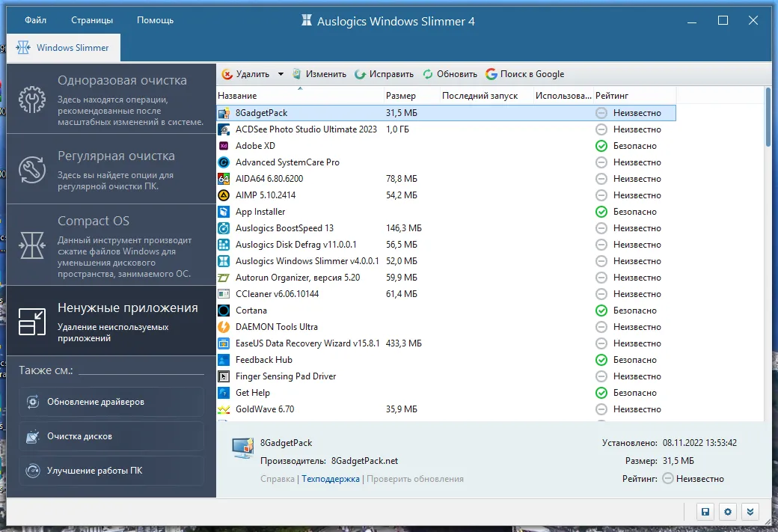Open the Файл menu
778x532 pixels.
pos(35,20)
